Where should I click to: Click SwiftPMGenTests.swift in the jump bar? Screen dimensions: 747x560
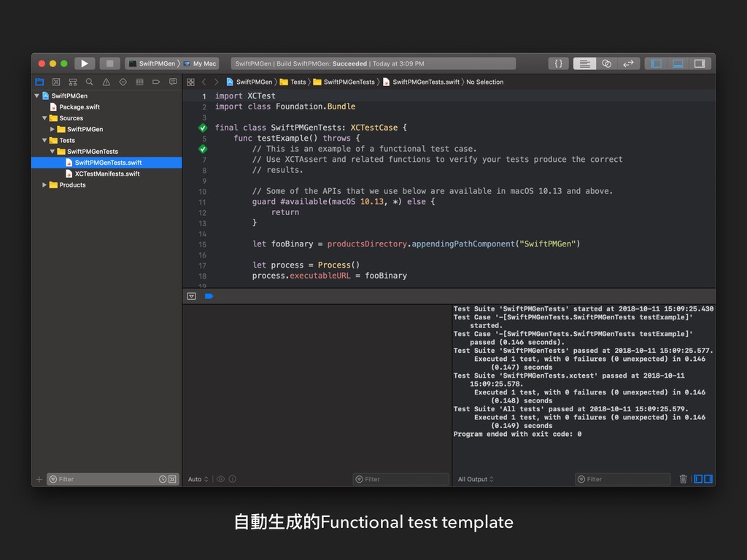[x=421, y=82]
